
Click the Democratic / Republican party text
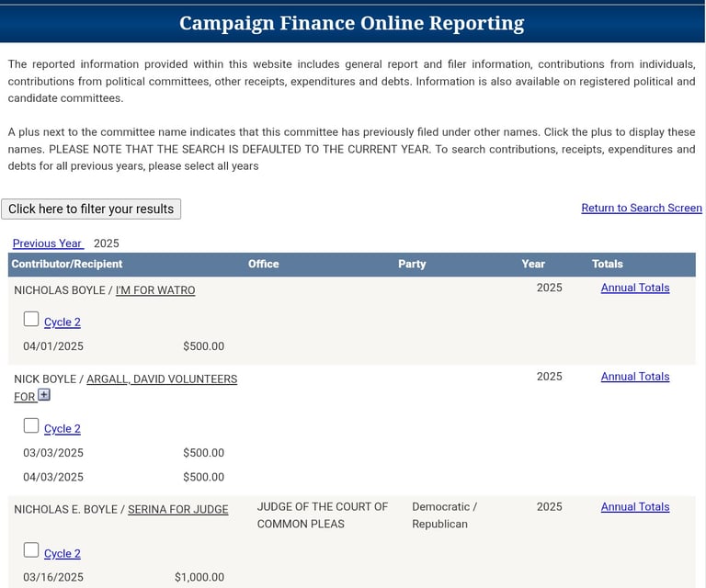tap(444, 515)
